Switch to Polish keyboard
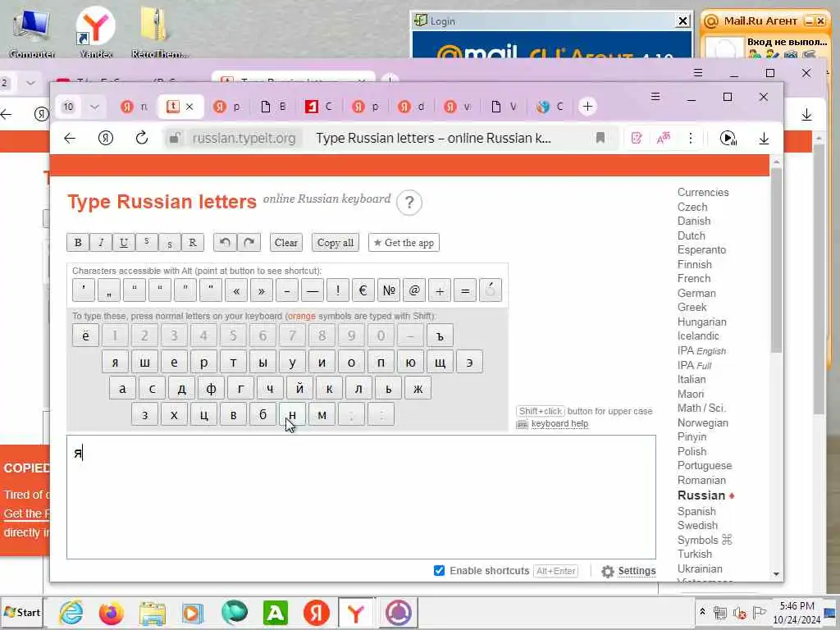 click(692, 452)
